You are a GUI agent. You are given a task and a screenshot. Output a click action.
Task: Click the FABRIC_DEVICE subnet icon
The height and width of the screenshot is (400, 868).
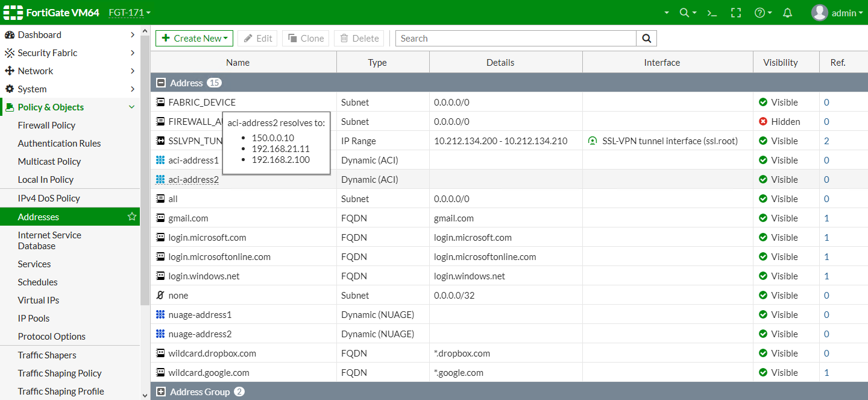click(x=160, y=102)
